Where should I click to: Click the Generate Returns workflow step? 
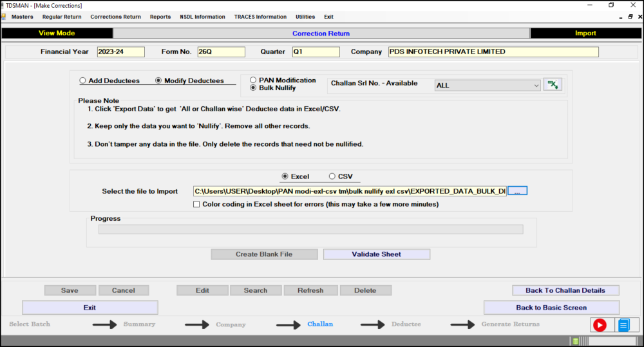point(511,324)
